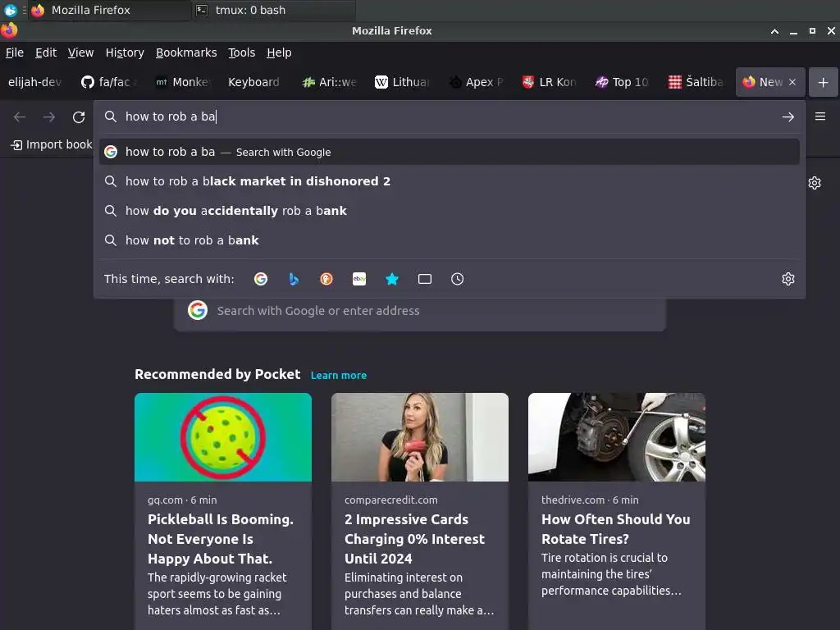840x630 pixels.
Task: Switch to tmux bash window in taskbar
Action: (273, 10)
